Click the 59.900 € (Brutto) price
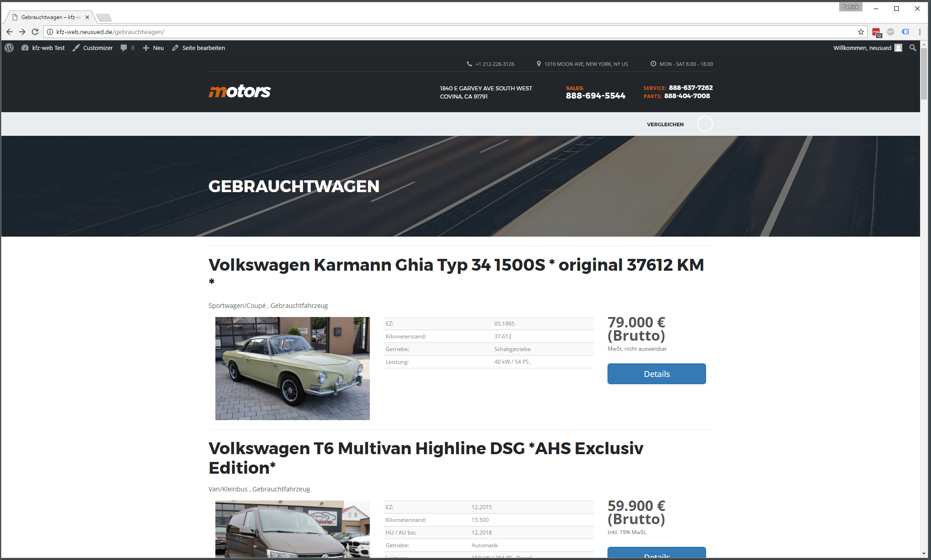 (x=637, y=512)
